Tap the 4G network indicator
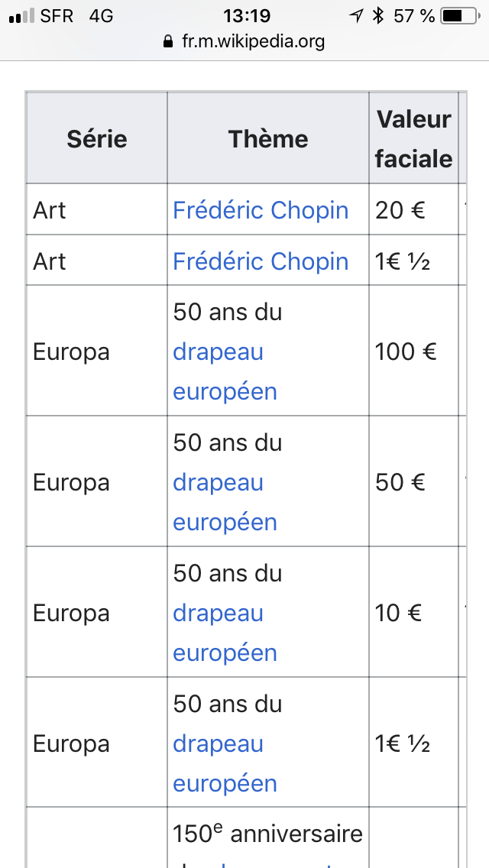 (x=101, y=16)
